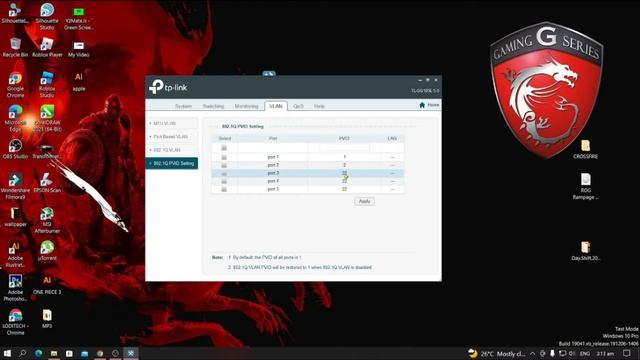The width and height of the screenshot is (640, 360).
Task: Open Microsoft Edge from the taskbar
Action: (x=38, y=353)
